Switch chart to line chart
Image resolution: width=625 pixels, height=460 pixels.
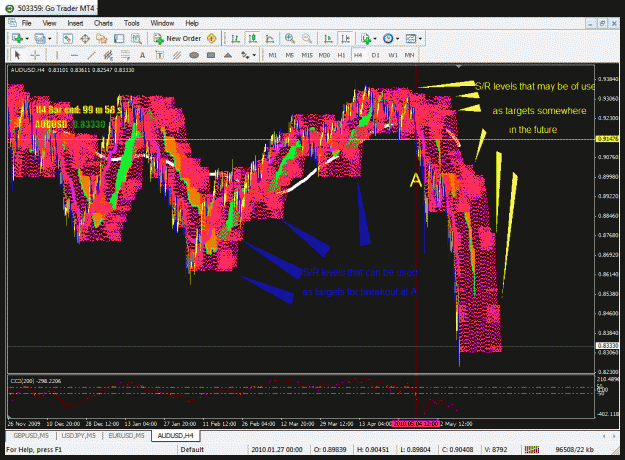click(x=270, y=39)
